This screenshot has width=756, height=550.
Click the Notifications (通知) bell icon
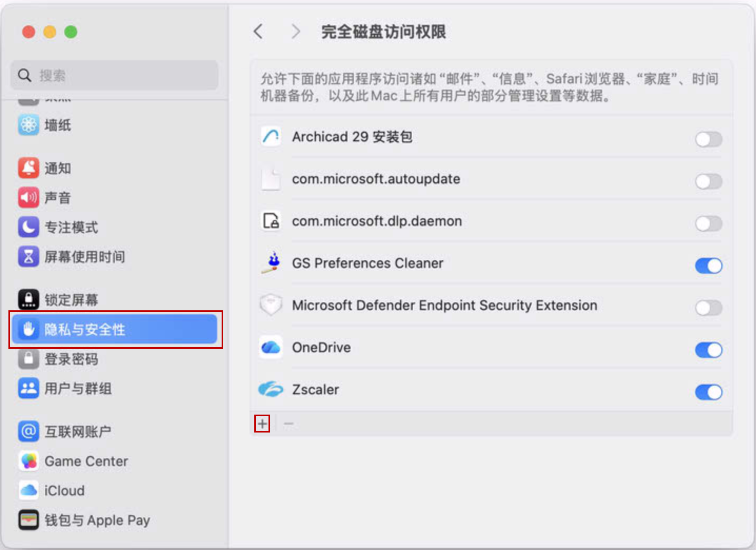[28, 168]
